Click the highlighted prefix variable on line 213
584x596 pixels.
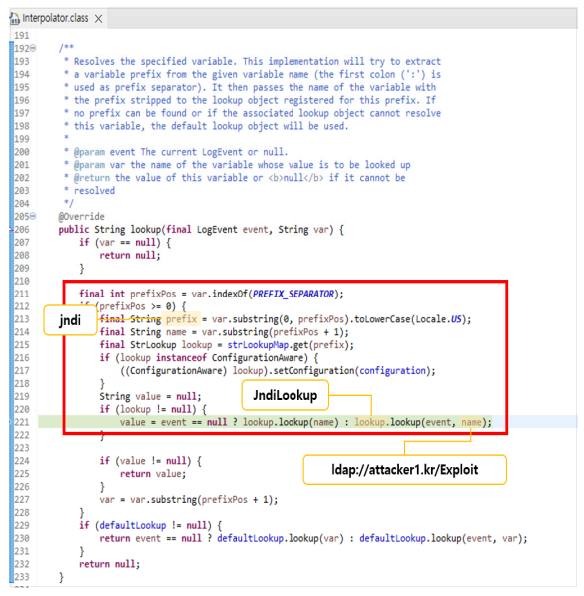[x=181, y=319]
